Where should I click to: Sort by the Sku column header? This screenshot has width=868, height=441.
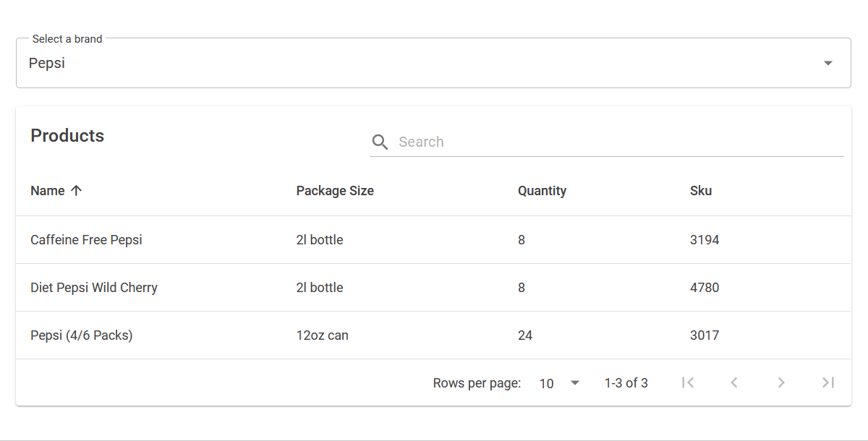pos(701,191)
